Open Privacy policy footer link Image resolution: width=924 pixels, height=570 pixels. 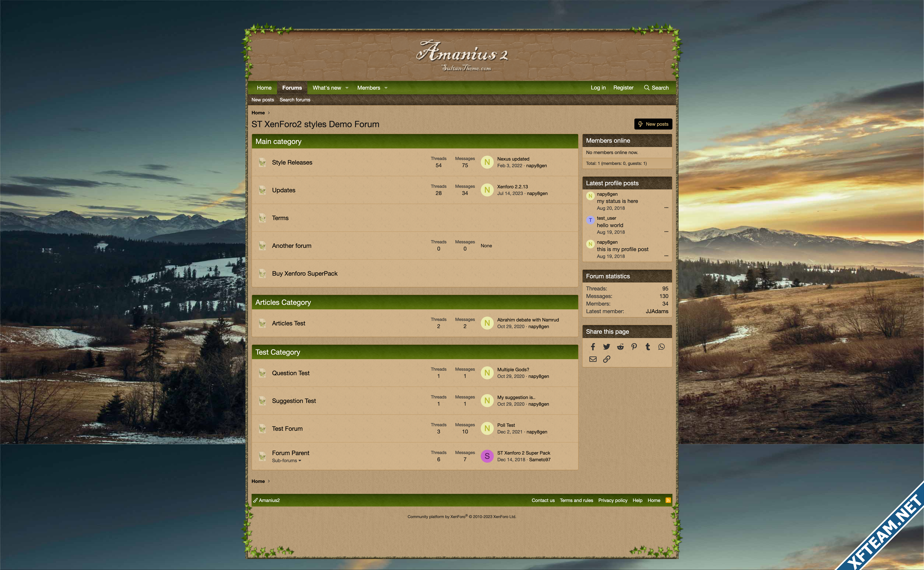click(x=613, y=500)
